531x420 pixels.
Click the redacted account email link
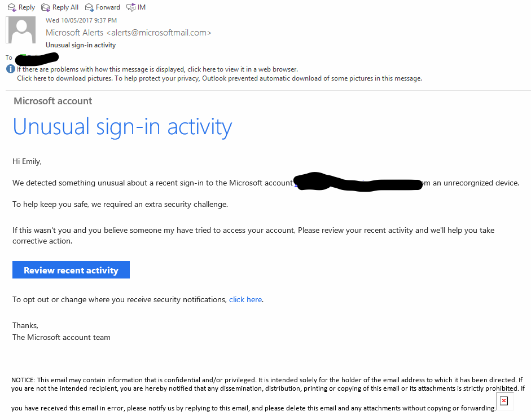(x=358, y=182)
